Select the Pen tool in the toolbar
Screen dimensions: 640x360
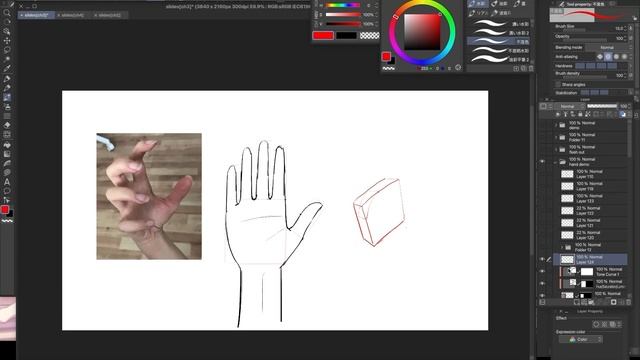7,78
